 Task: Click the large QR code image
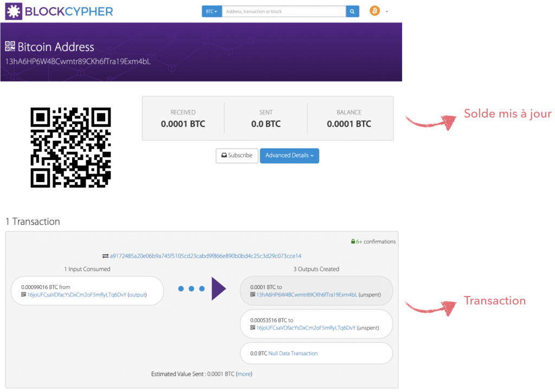[x=70, y=147]
